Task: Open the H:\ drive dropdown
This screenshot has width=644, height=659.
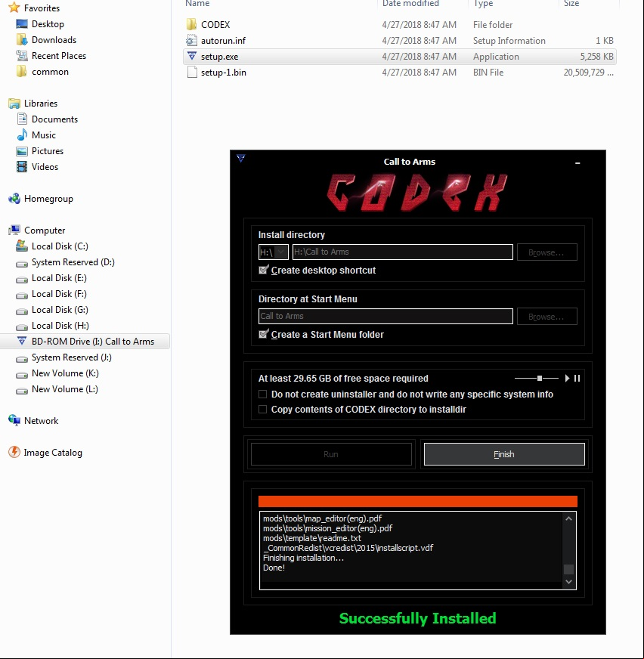Action: [x=274, y=252]
